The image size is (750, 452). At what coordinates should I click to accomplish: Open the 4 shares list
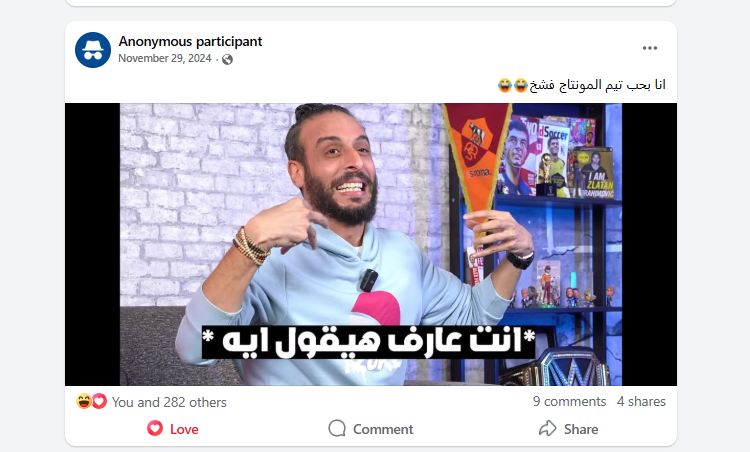[x=641, y=401]
